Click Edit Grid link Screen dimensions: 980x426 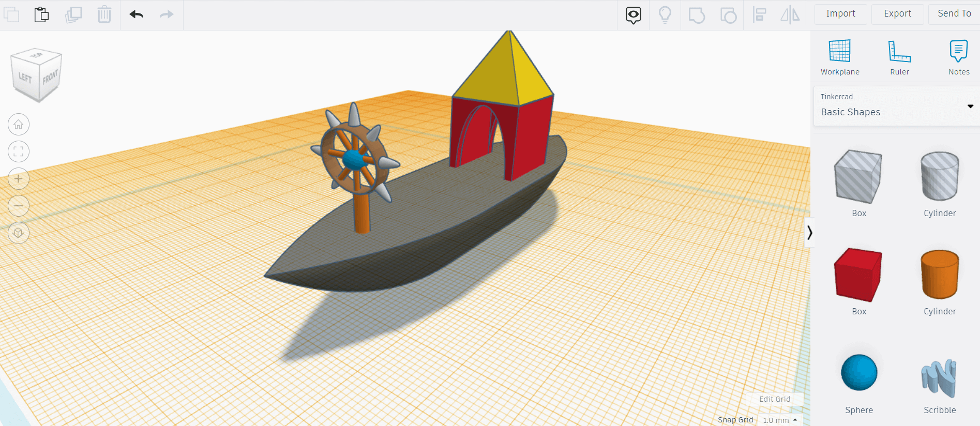[x=774, y=399]
